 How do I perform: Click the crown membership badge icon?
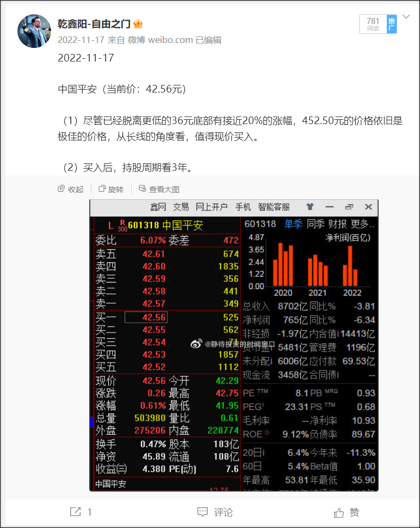click(138, 24)
